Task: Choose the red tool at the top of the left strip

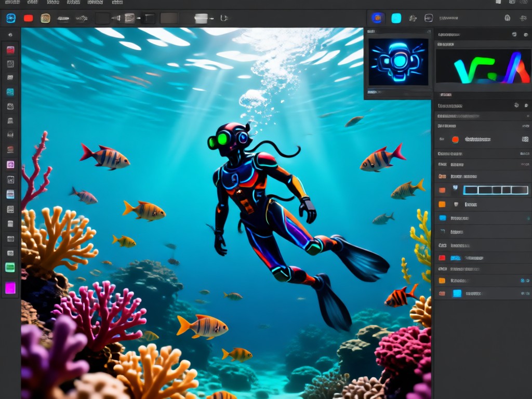Action: click(10, 50)
